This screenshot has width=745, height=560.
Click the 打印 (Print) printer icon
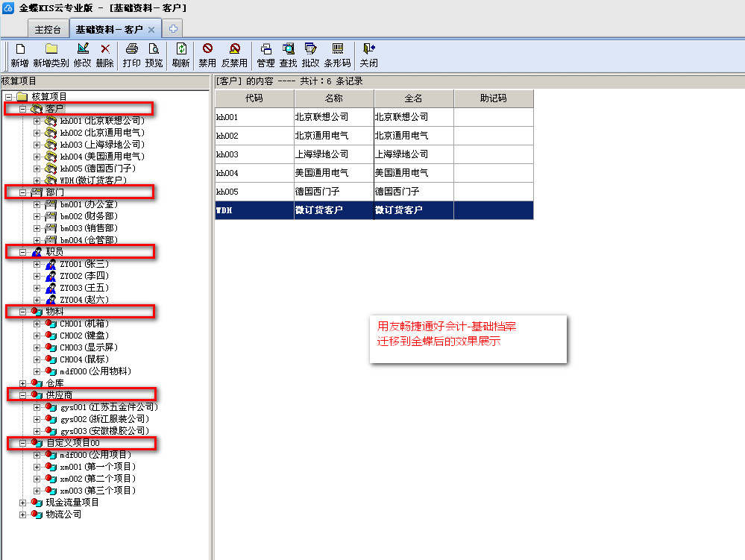(x=131, y=49)
